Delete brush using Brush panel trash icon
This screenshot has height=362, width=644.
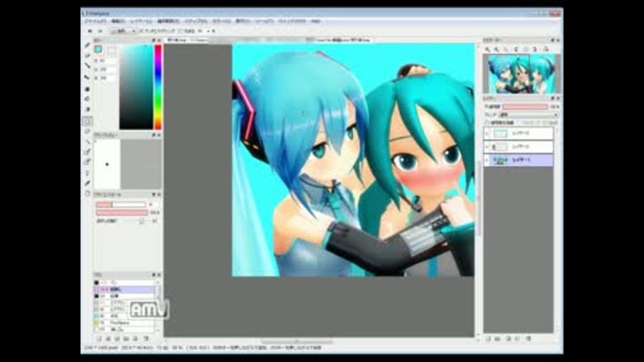pos(146,339)
